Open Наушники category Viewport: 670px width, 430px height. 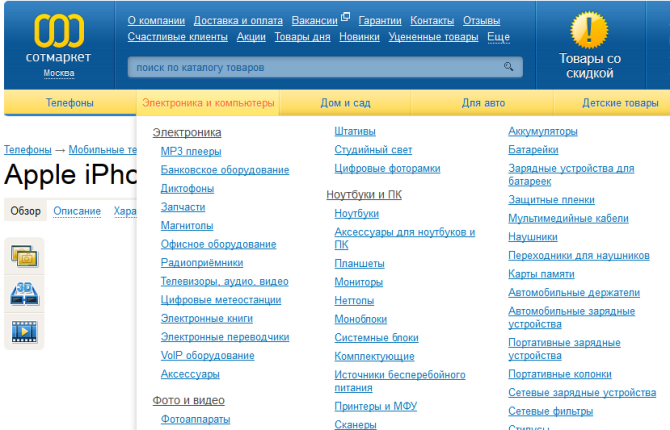(x=533, y=237)
